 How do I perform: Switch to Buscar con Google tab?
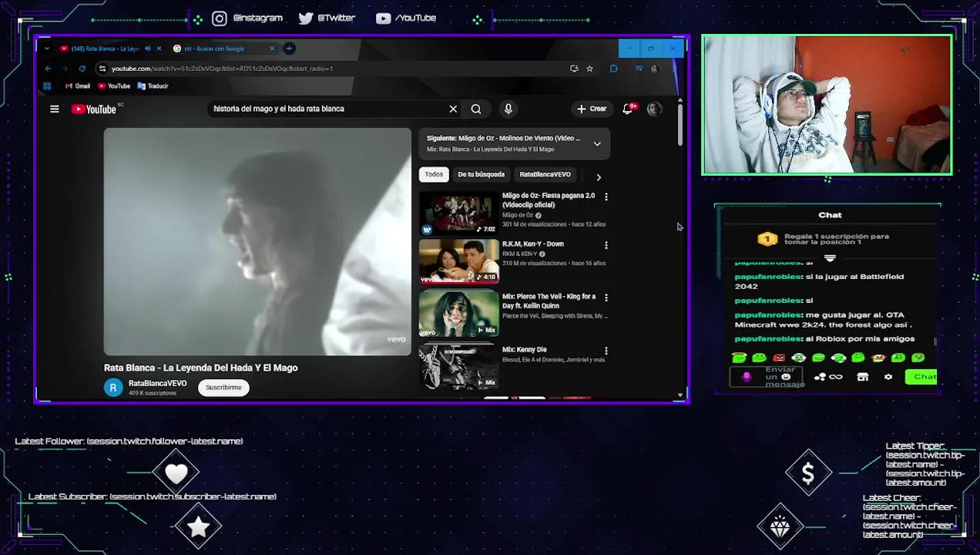point(223,49)
